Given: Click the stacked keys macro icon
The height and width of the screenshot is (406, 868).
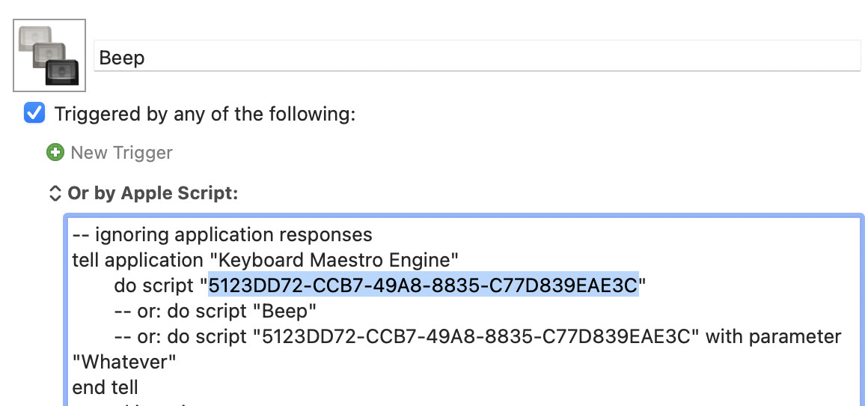Looking at the screenshot, I should point(49,55).
